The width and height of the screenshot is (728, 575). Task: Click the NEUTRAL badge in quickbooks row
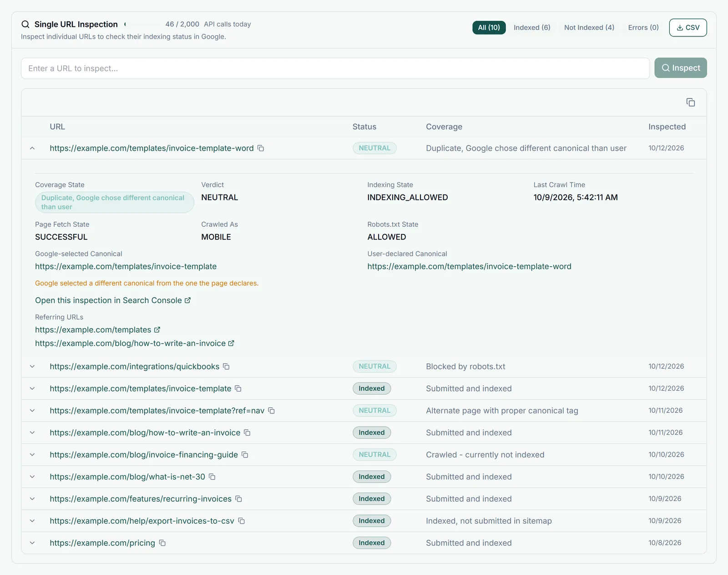374,366
